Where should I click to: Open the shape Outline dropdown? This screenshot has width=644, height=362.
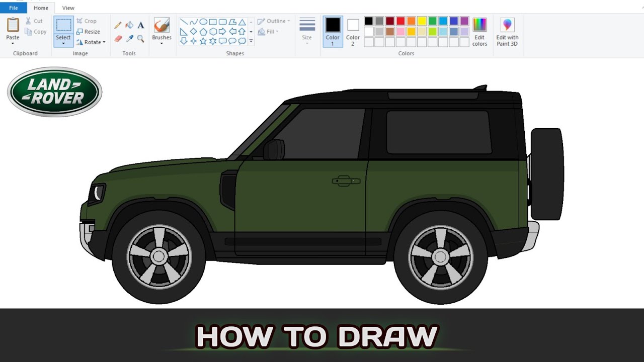tap(274, 21)
